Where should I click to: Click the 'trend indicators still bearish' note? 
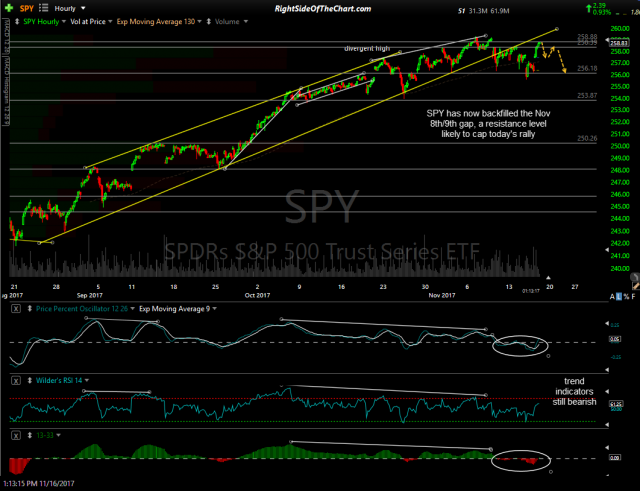pyautogui.click(x=574, y=391)
